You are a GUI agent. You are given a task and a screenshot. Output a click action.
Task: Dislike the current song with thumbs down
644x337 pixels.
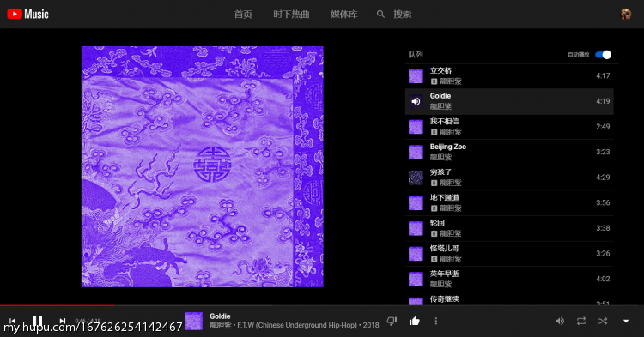click(x=392, y=321)
